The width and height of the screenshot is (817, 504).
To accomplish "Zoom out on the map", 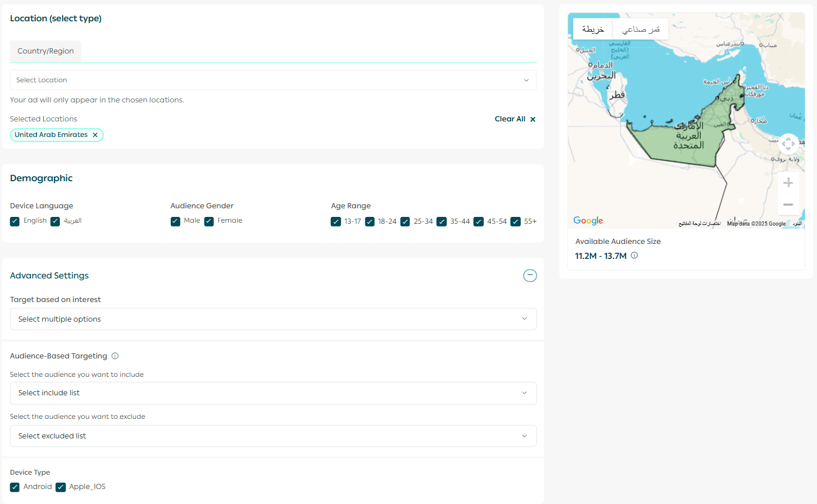I will 788,204.
